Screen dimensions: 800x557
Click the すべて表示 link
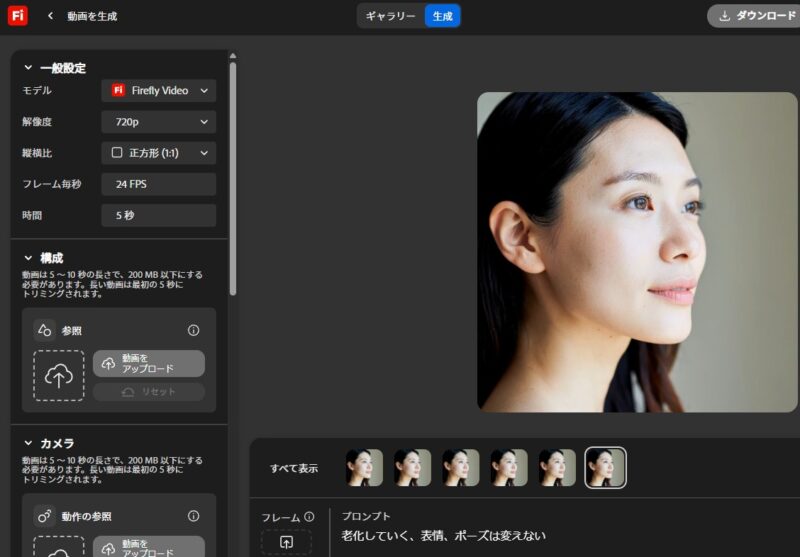294,468
